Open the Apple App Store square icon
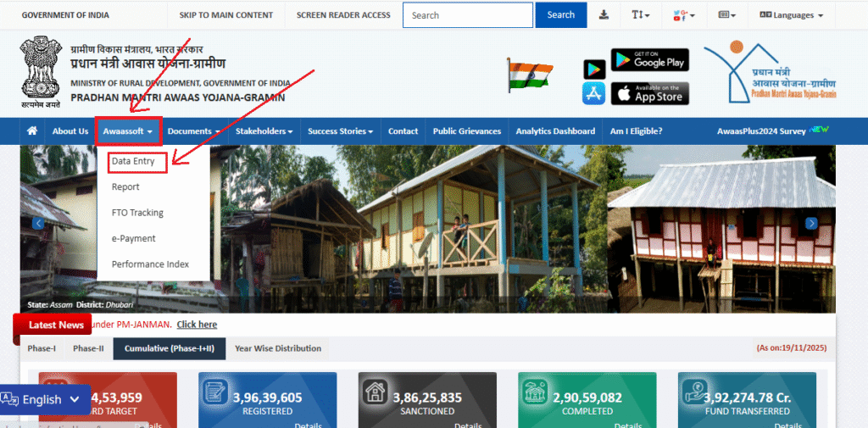The width and height of the screenshot is (868, 428). tap(594, 93)
